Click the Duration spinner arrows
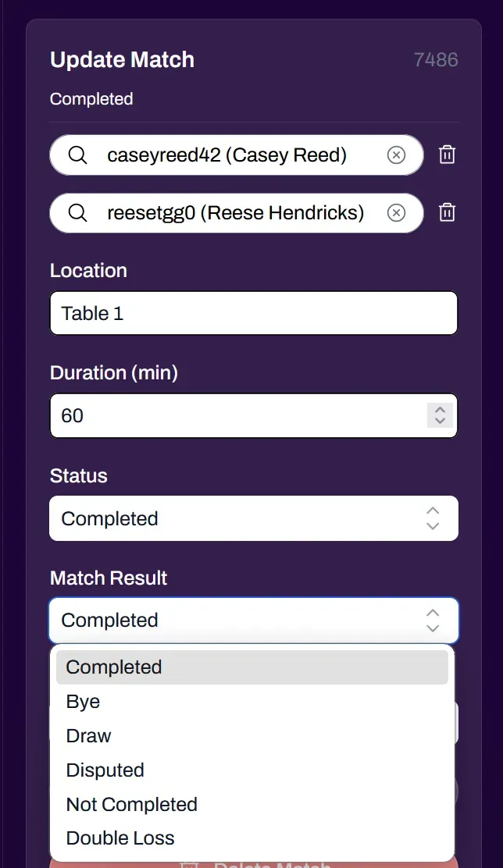Viewport: 503px width, 868px height. click(440, 415)
